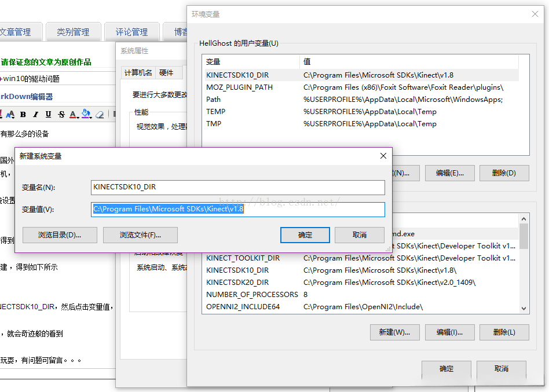Click the 值 column header in user variables
The height and width of the screenshot is (392, 549).
pyautogui.click(x=409, y=61)
